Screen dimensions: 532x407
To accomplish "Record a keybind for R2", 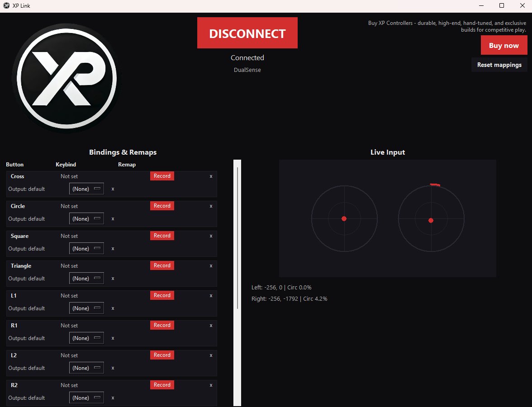I will [x=162, y=384].
